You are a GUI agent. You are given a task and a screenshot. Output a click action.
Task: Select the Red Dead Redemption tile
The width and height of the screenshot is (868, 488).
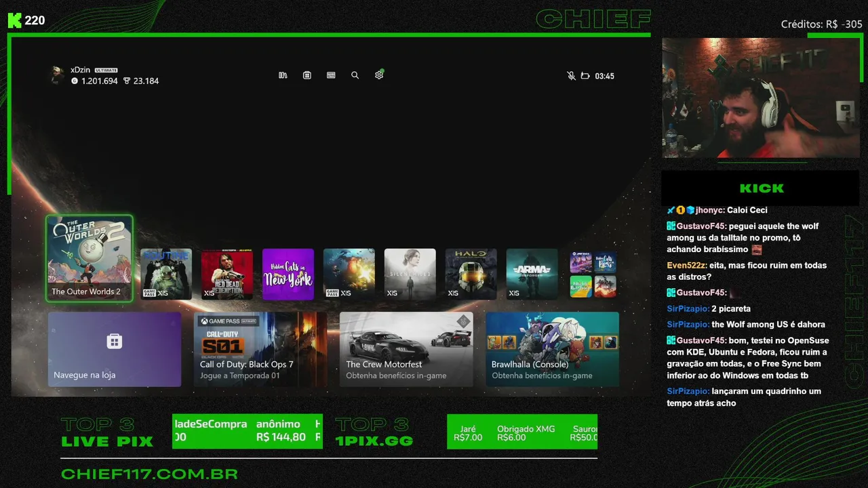[x=227, y=274]
